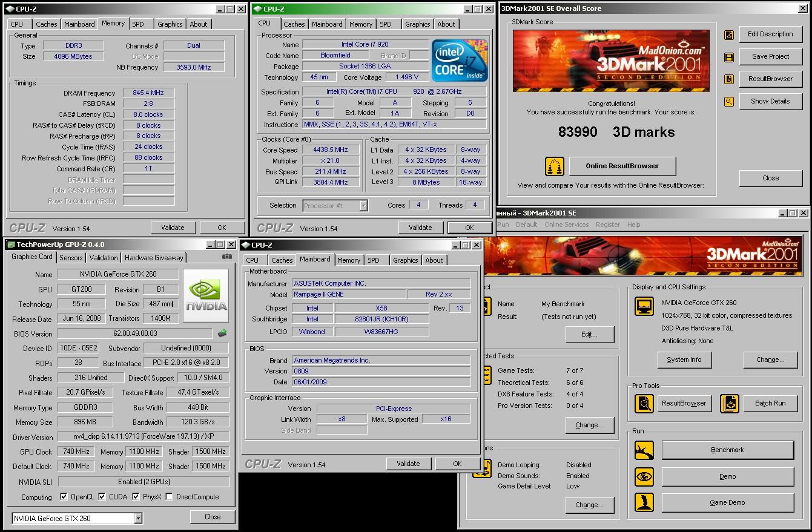Toggle the DirectCompute checkbox
Viewport: 812px width, 532px height.
170,497
